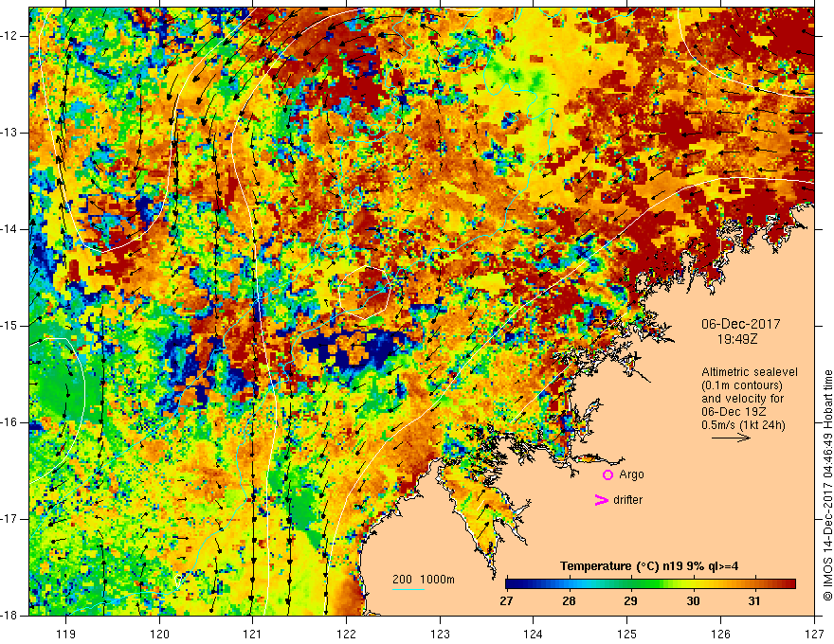Click the 28 value on temperature scale
This screenshot has height=644, width=834.
[569, 601]
